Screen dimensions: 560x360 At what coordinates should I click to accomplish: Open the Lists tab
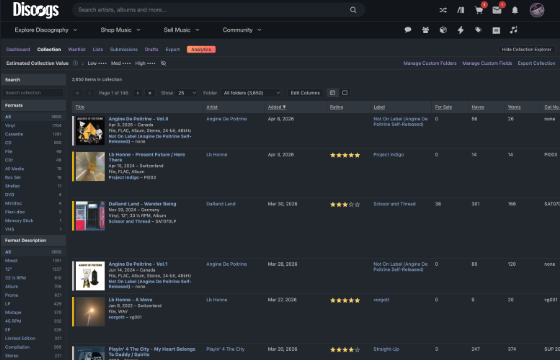[x=98, y=49]
